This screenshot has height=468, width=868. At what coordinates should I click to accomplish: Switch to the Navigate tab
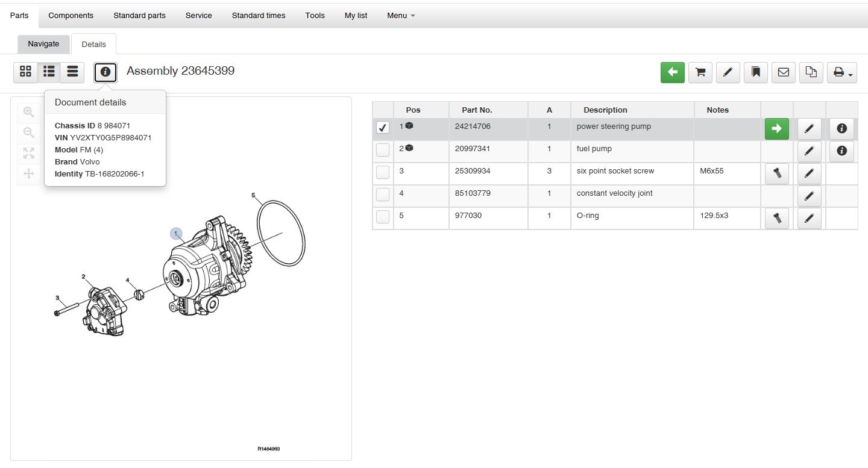[43, 44]
